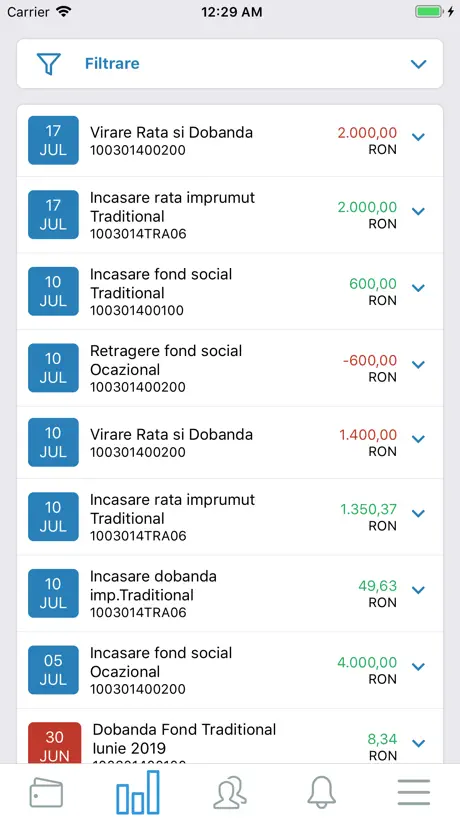Expand the 8,34 RON row chevron
This screenshot has width=460, height=818.
pyautogui.click(x=418, y=743)
